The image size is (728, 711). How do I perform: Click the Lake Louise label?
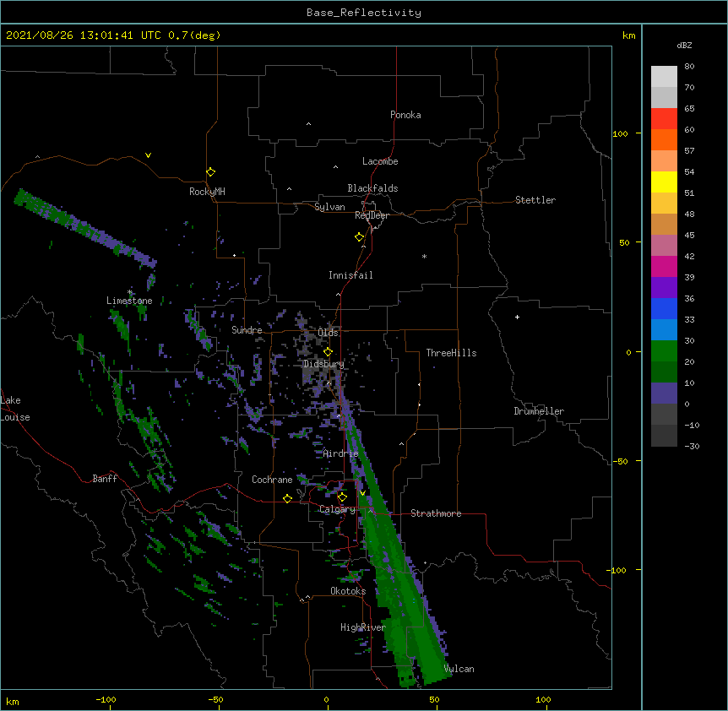click(15, 409)
